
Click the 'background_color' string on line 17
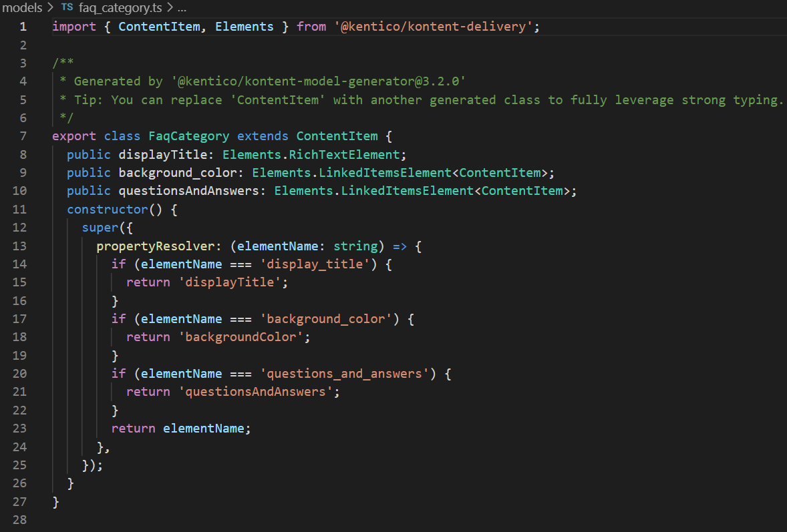click(x=326, y=318)
